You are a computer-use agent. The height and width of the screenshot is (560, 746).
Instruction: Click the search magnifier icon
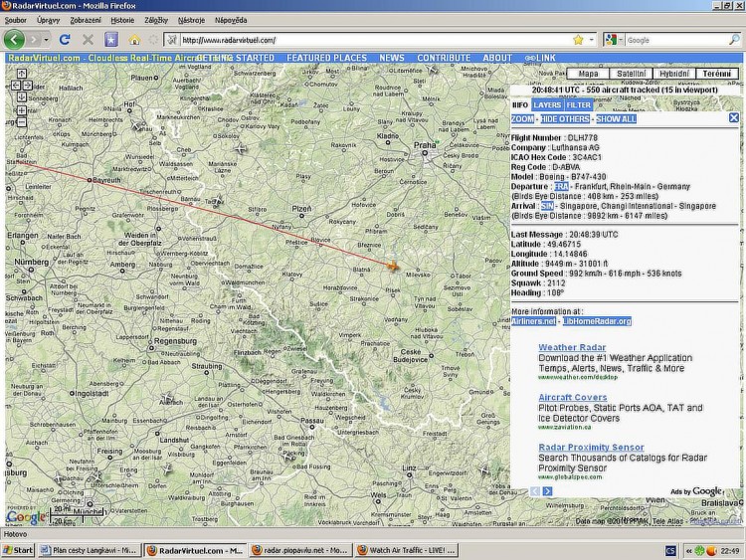click(735, 40)
